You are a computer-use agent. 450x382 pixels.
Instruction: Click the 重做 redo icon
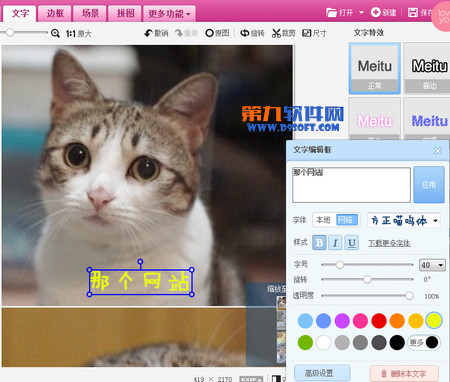tap(179, 33)
